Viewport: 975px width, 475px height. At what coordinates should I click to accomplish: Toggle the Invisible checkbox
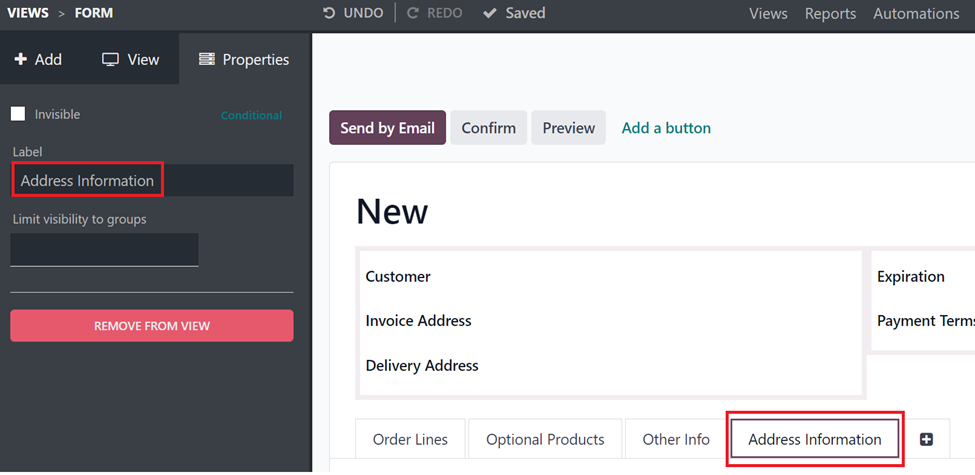pos(19,114)
